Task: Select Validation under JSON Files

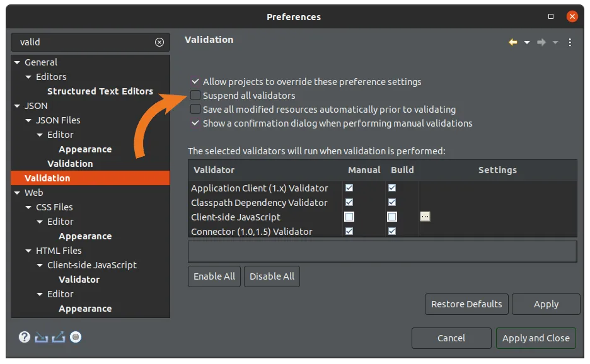Action: 70,164
